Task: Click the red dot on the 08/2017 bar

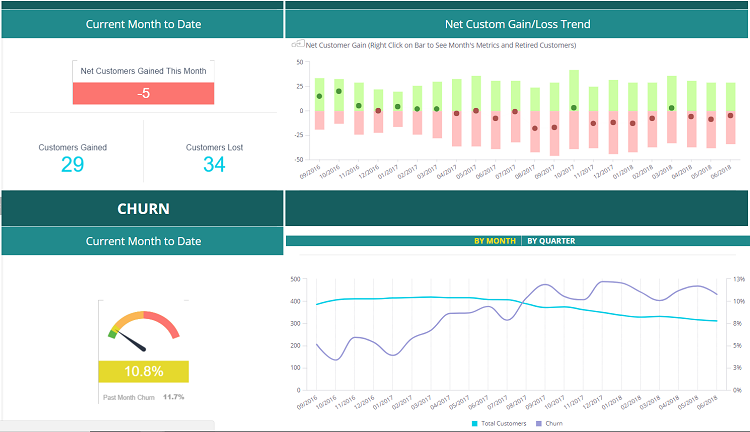Action: (535, 128)
